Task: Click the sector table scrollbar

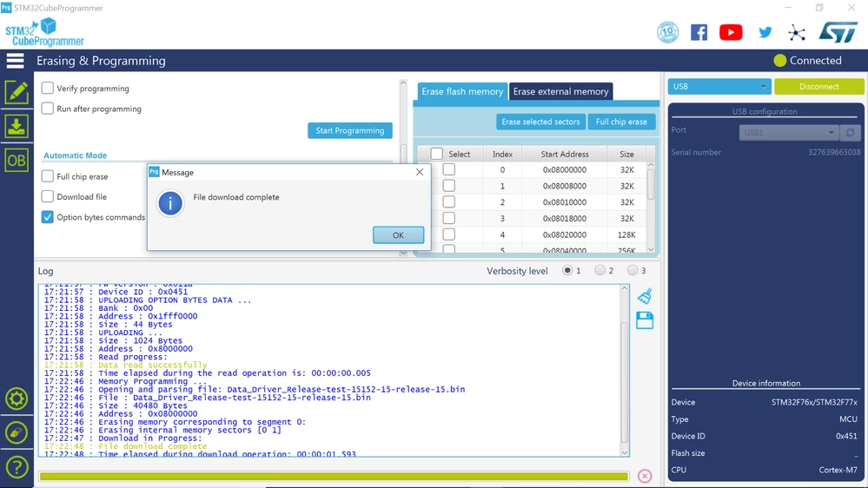Action: pyautogui.click(x=651, y=184)
